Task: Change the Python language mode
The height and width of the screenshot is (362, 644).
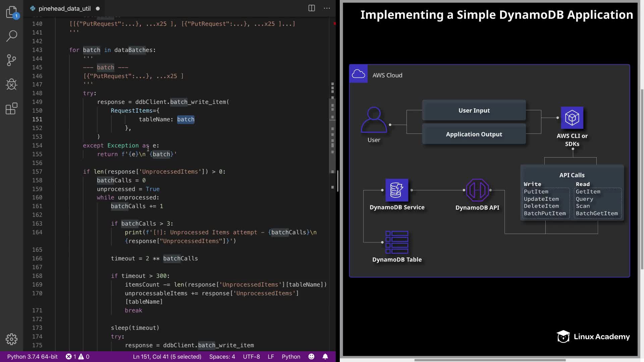Action: pos(290,357)
